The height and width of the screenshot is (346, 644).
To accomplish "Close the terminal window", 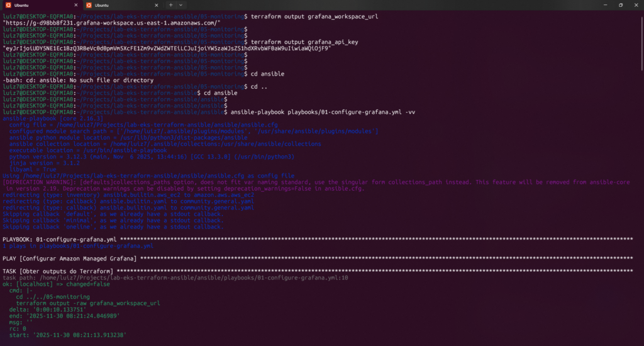I will [636, 5].
